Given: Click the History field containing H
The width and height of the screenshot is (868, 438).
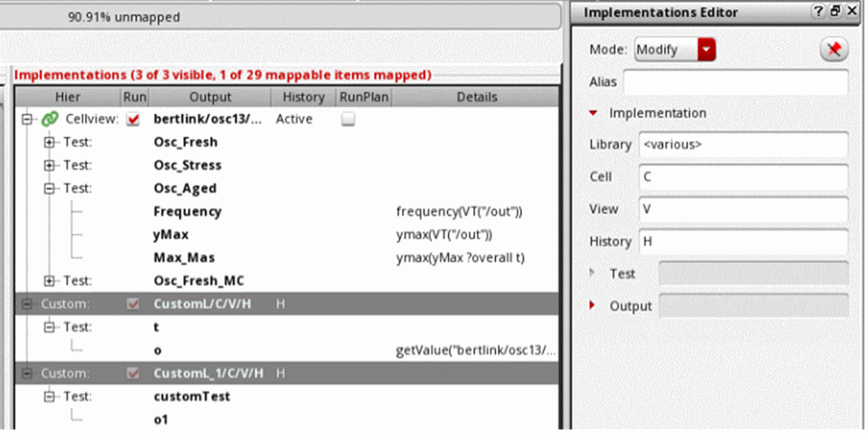Looking at the screenshot, I should [x=743, y=241].
